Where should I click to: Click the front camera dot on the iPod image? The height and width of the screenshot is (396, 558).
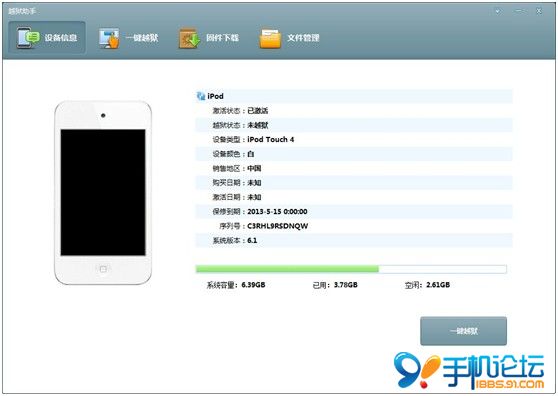(x=103, y=116)
